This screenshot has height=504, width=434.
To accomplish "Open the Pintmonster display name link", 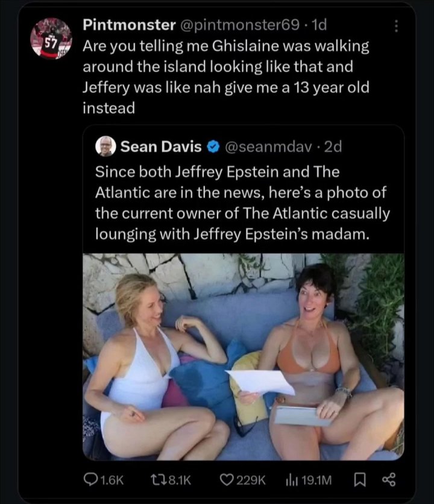I will [x=127, y=25].
